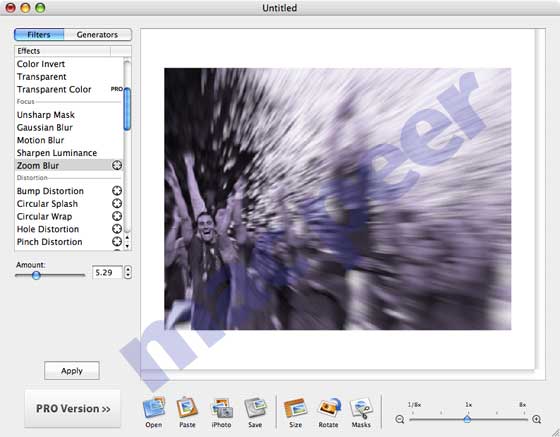Viewport: 560px width, 437px height.
Task: Select the Transparent effect
Action: point(69,77)
